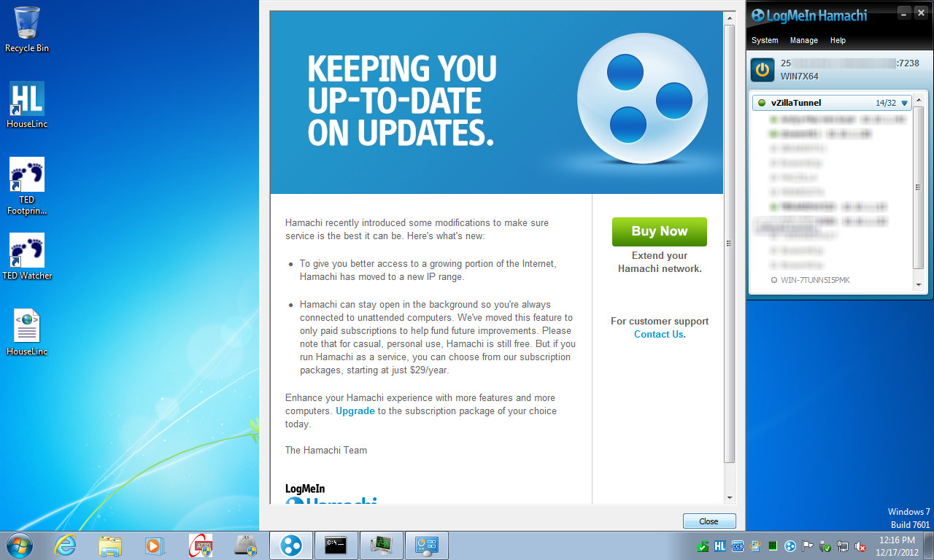Click the WIN7X64 computer name in Hamachi

pyautogui.click(x=800, y=77)
